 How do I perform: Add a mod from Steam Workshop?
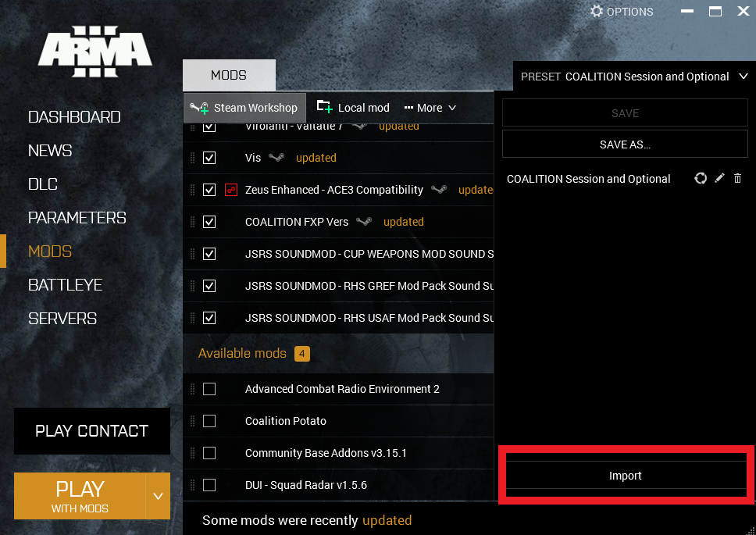pyautogui.click(x=244, y=108)
